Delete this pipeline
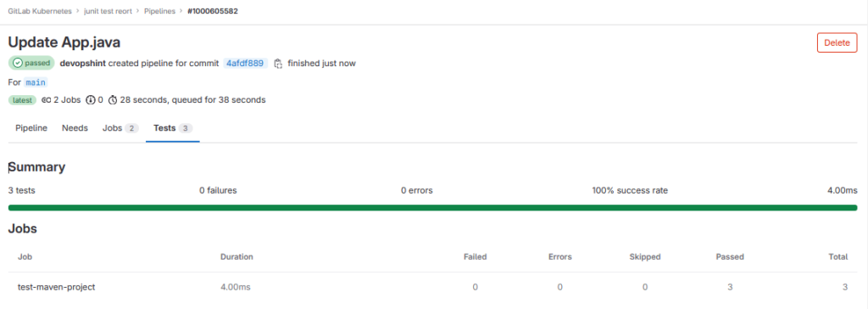The image size is (868, 309). (x=837, y=42)
